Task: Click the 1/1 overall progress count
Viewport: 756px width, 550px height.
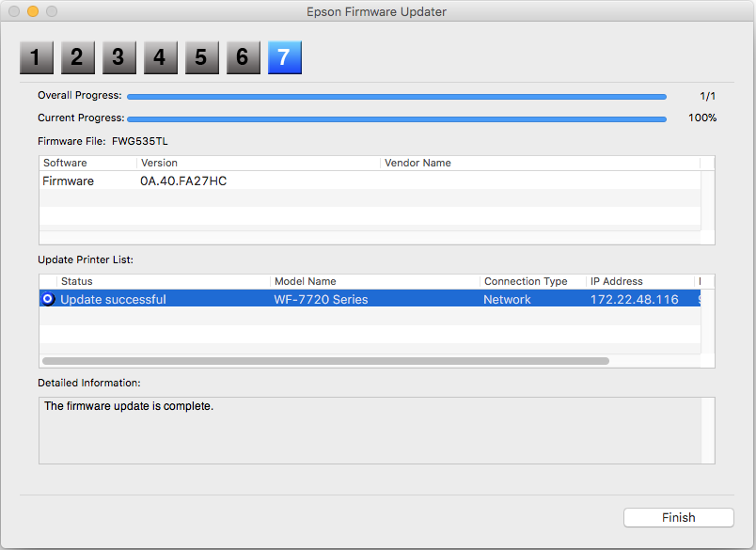Action: [708, 97]
